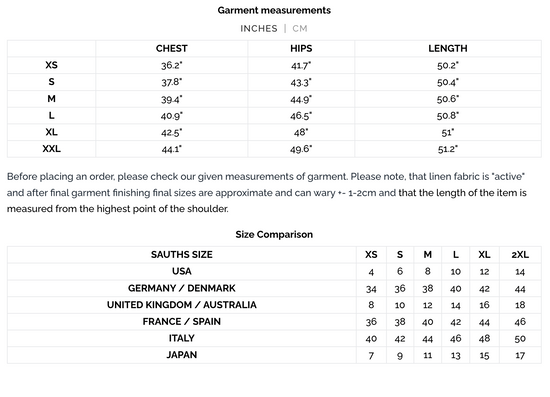This screenshot has height=397, width=550.
Task: Click the LENGTH column header
Action: coord(448,48)
